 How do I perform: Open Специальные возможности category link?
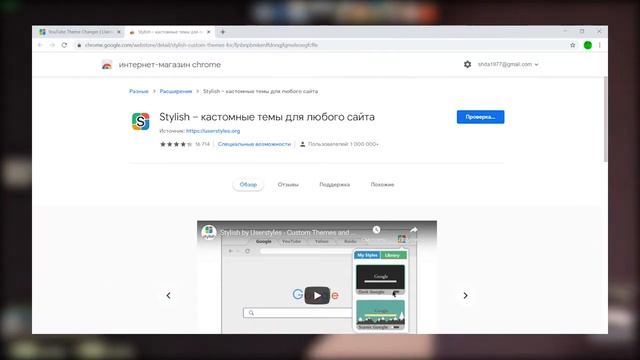[x=254, y=144]
